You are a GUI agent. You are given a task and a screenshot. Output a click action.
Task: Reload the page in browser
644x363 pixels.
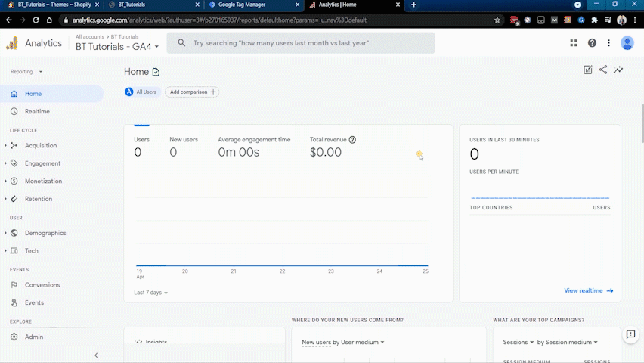click(x=36, y=20)
